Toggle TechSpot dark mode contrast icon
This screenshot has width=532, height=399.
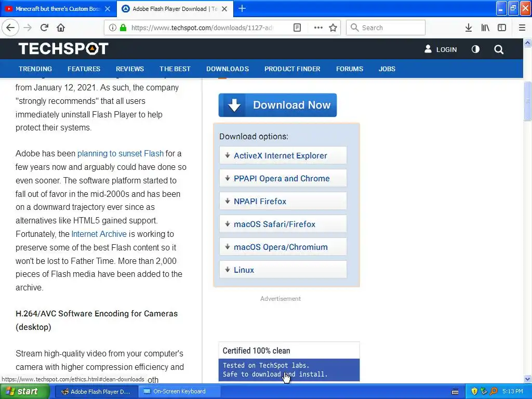pyautogui.click(x=475, y=49)
